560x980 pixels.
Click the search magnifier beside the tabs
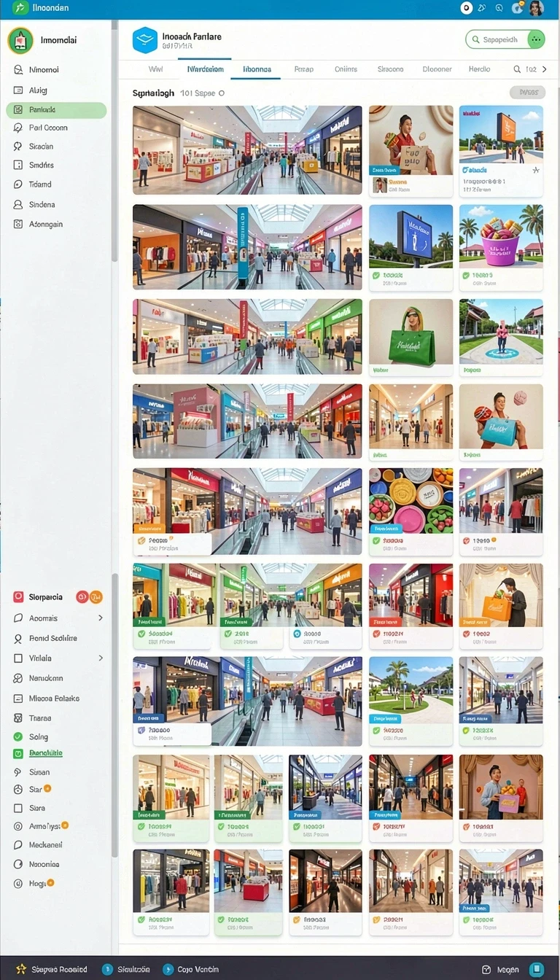(x=518, y=69)
